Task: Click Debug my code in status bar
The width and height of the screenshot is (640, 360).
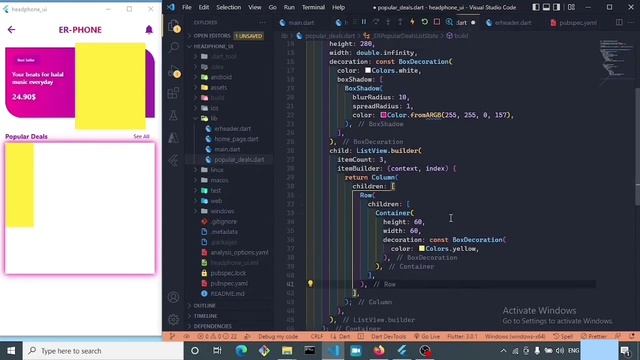Action: click(x=278, y=336)
